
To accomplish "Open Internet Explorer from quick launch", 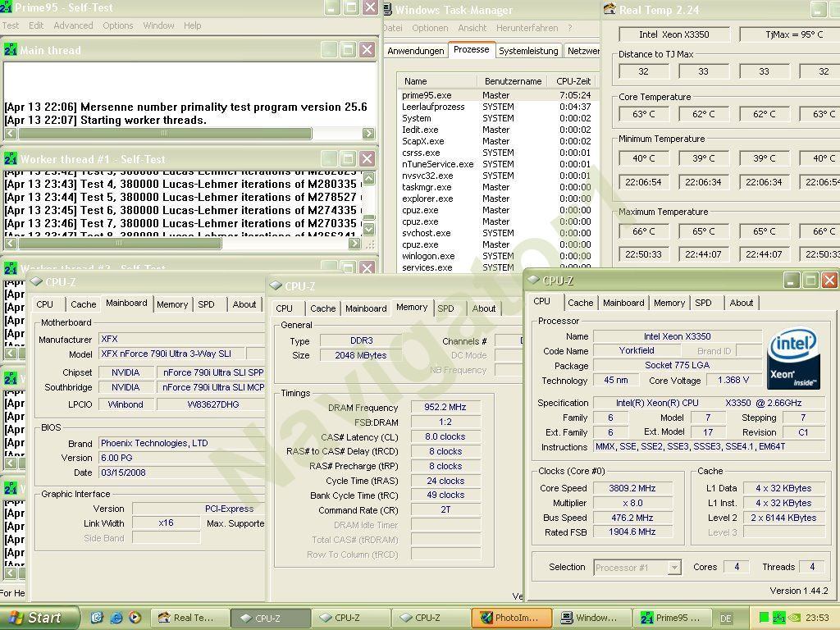I will (x=116, y=618).
